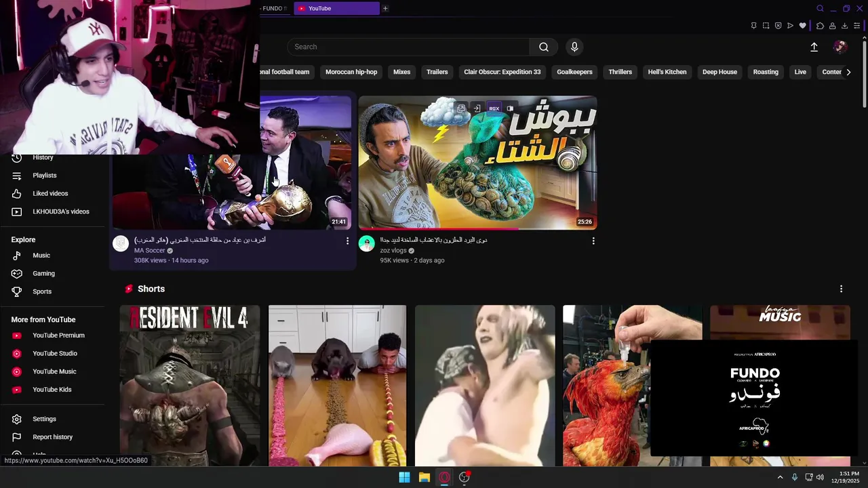Filter by Moroccan hip-hop chip
Viewport: 868px width, 488px height.
point(351,72)
